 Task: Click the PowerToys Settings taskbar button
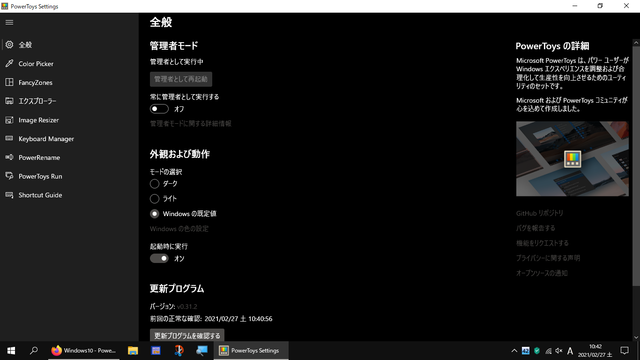(x=251, y=351)
